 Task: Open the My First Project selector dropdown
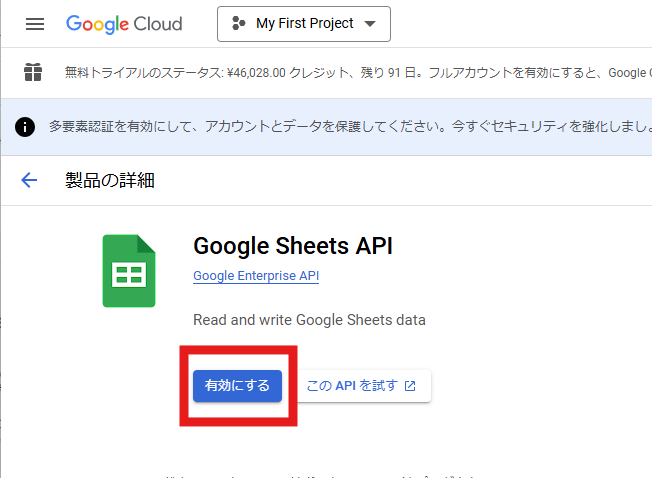(x=304, y=24)
